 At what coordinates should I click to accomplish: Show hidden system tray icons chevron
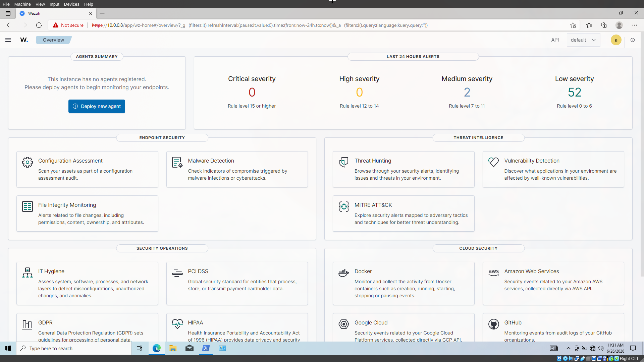coord(568,348)
